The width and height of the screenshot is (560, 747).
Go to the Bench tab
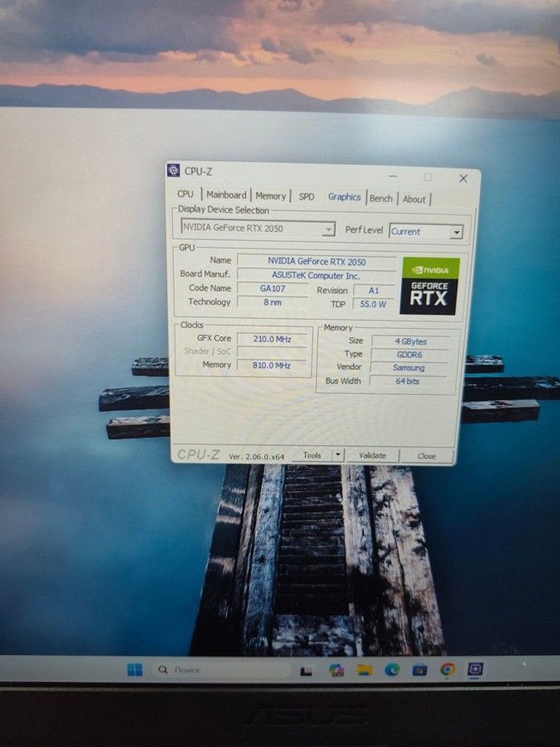(x=381, y=198)
